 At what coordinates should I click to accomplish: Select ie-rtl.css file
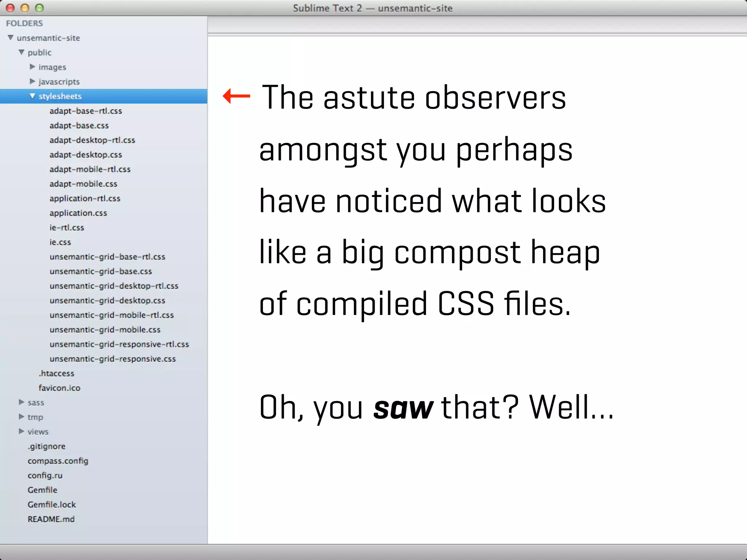click(x=67, y=227)
